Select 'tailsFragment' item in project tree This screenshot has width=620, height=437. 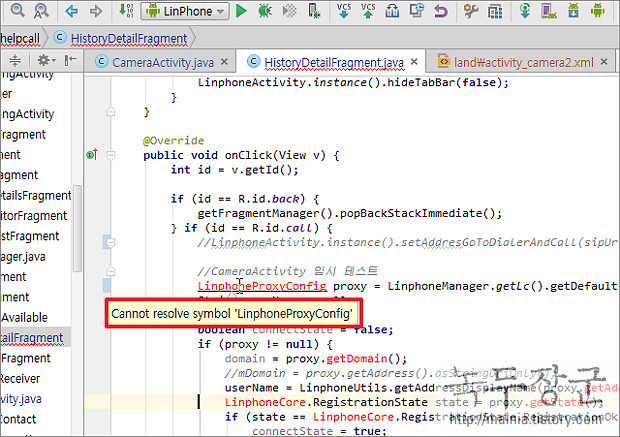pos(36,195)
